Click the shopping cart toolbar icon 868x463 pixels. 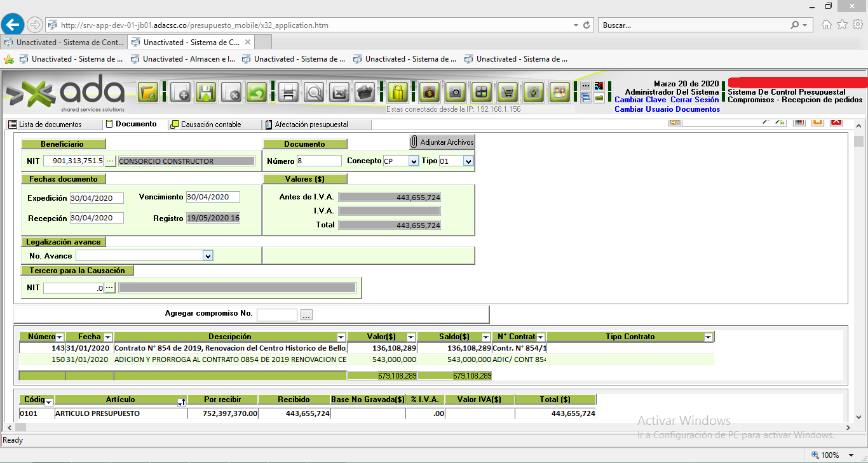coord(508,93)
